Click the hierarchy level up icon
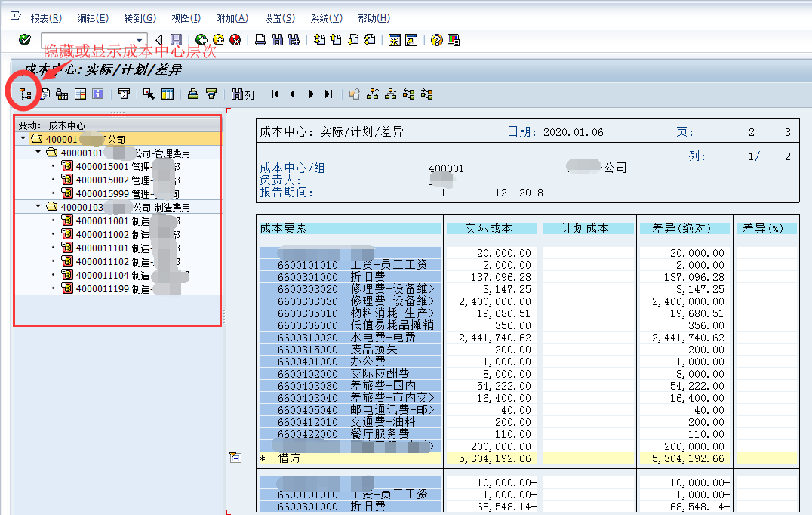This screenshot has height=515, width=812. point(372,94)
